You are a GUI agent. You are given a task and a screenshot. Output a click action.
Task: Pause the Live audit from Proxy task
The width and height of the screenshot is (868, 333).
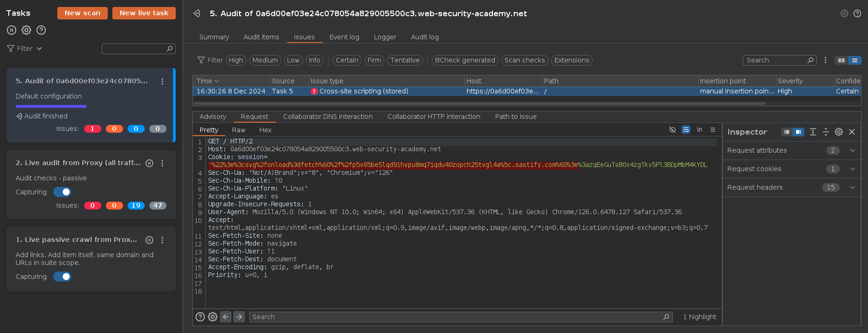coord(149,163)
